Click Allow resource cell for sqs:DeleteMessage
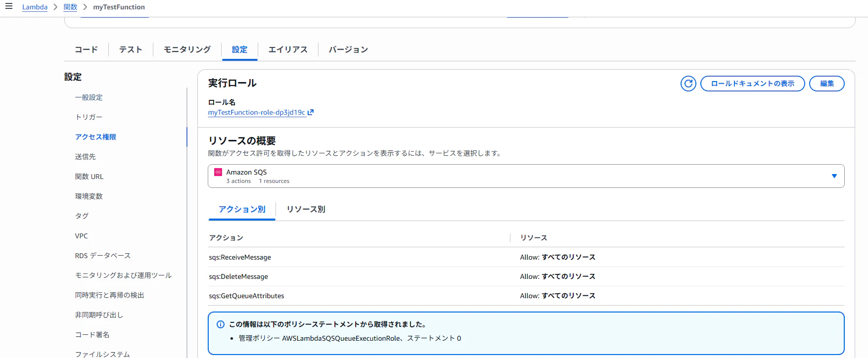This screenshot has height=358, width=868. (558, 276)
